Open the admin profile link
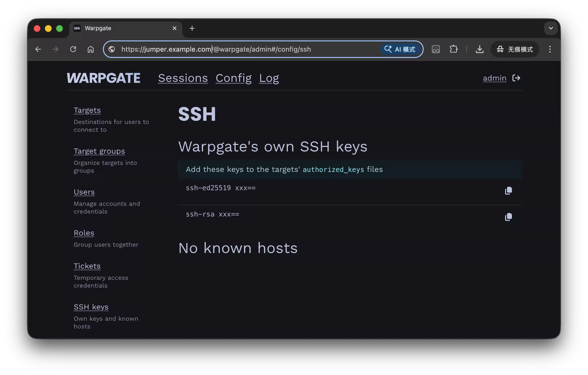The image size is (588, 375). pyautogui.click(x=494, y=78)
